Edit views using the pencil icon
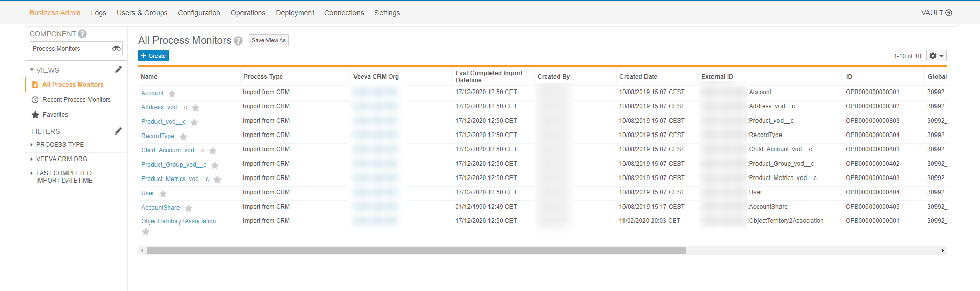Screen dimensions: 980x291 118,70
